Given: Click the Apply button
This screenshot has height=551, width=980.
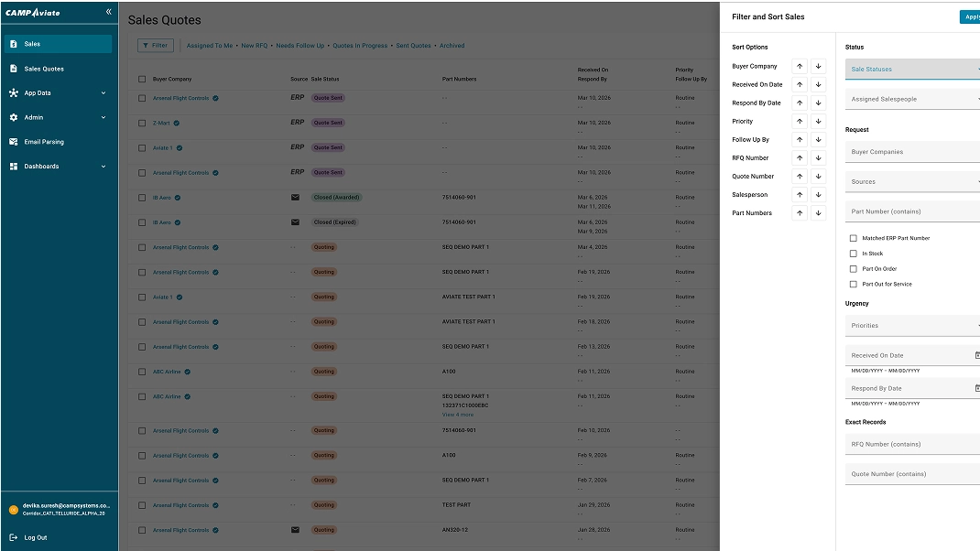Looking at the screenshot, I should pos(971,16).
